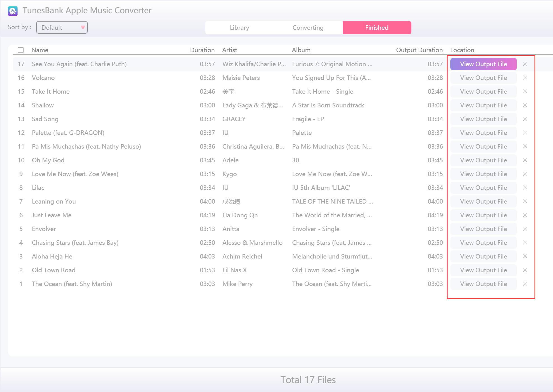Delete the "Shallow" entry
This screenshot has width=553, height=392.
point(525,105)
